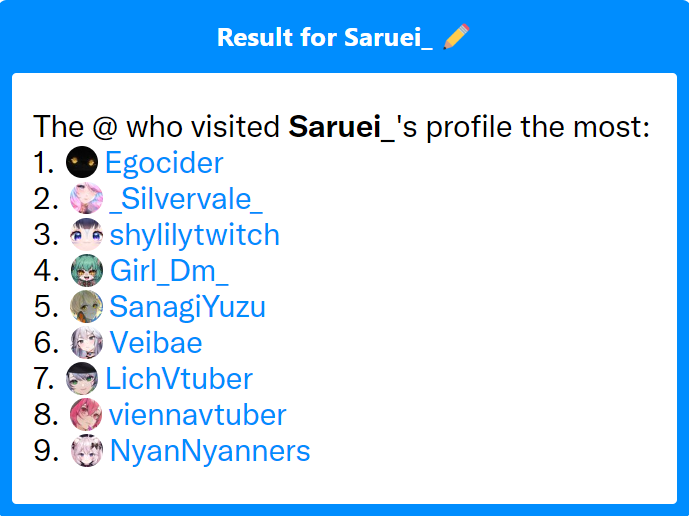Open the _Silvervale_ profile link

point(186,199)
